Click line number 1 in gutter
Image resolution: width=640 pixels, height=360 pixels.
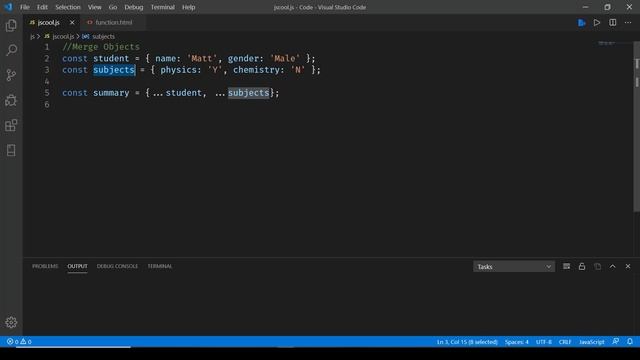pyautogui.click(x=47, y=47)
